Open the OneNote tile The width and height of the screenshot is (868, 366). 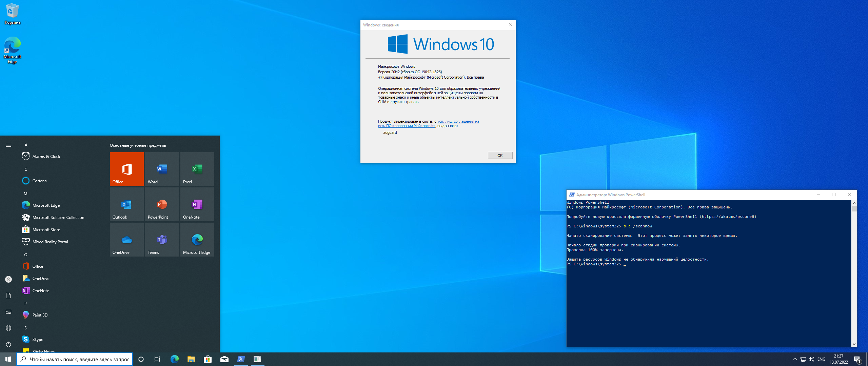pos(197,204)
